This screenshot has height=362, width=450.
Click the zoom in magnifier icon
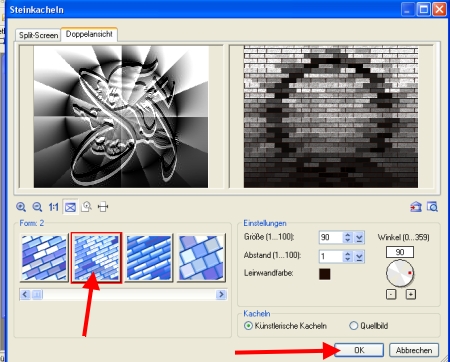tap(21, 207)
